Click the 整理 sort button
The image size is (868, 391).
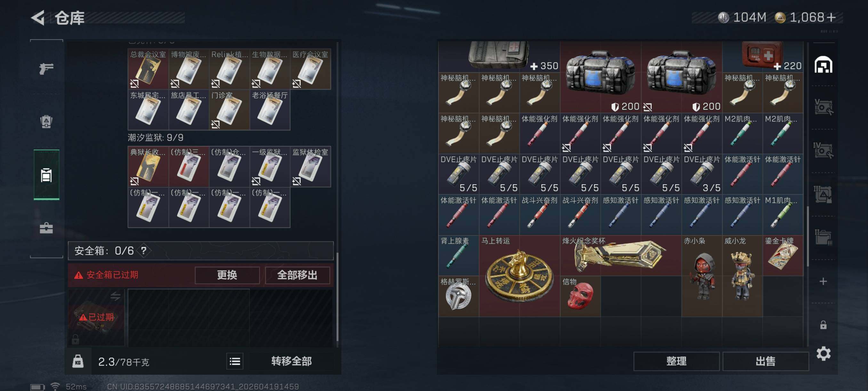[x=676, y=361]
